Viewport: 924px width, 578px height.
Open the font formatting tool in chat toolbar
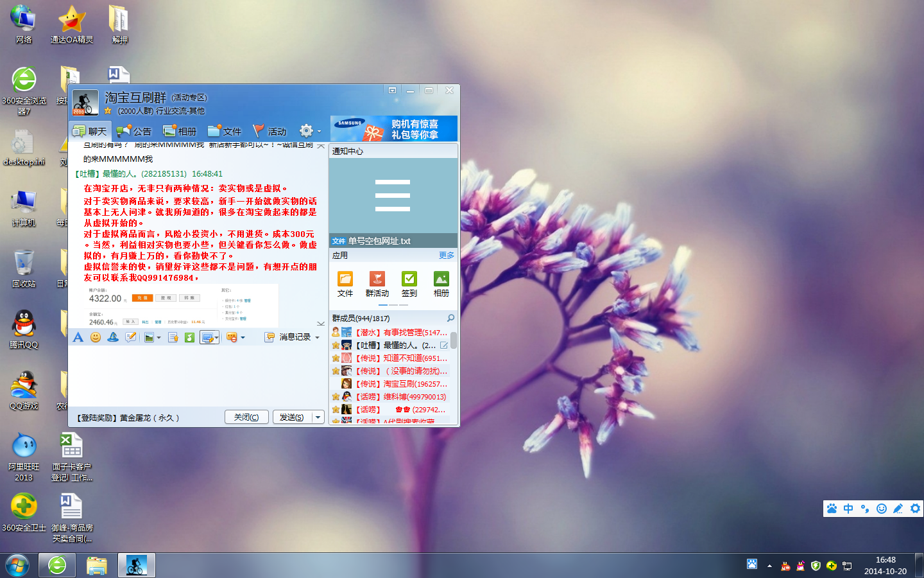click(78, 337)
